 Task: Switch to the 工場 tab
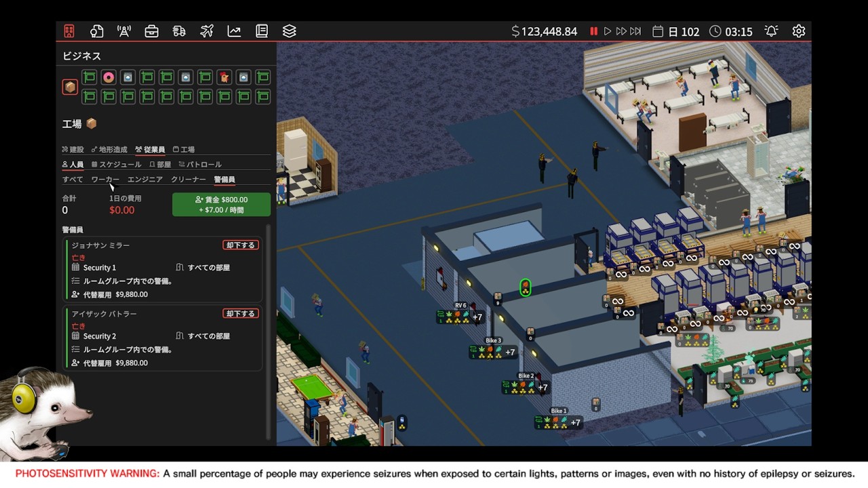(184, 150)
